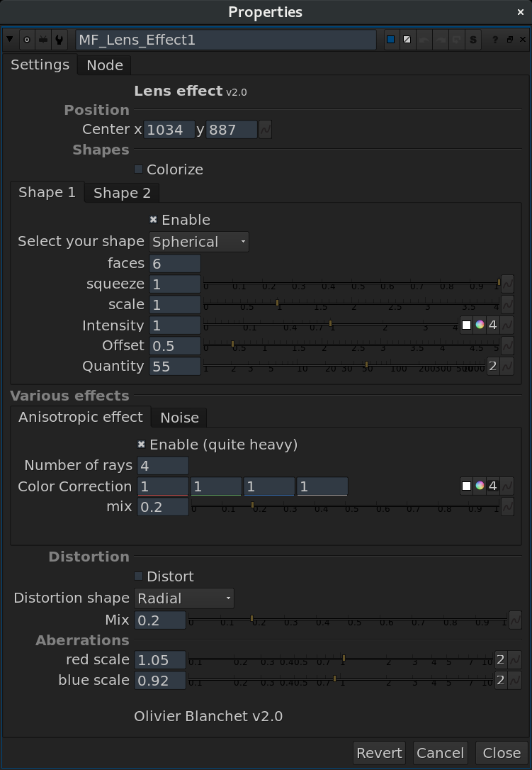
Task: Click the animation curve button beside Center
Action: pos(265,130)
